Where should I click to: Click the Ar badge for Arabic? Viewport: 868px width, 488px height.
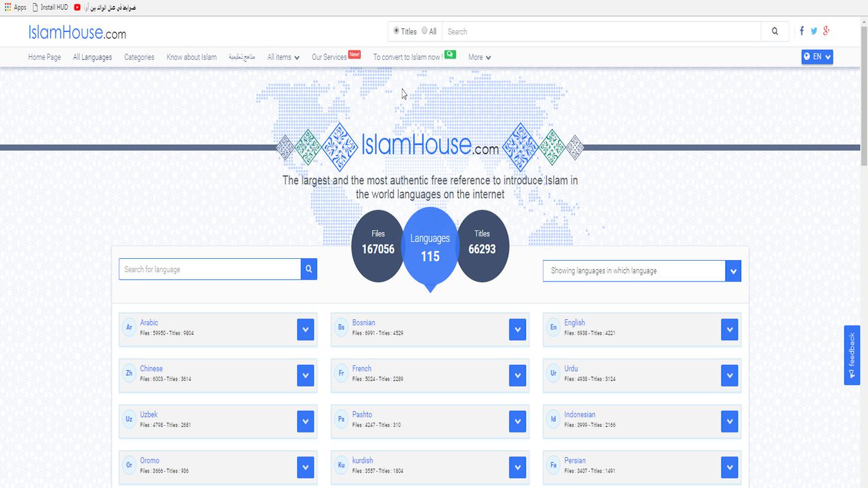point(129,327)
